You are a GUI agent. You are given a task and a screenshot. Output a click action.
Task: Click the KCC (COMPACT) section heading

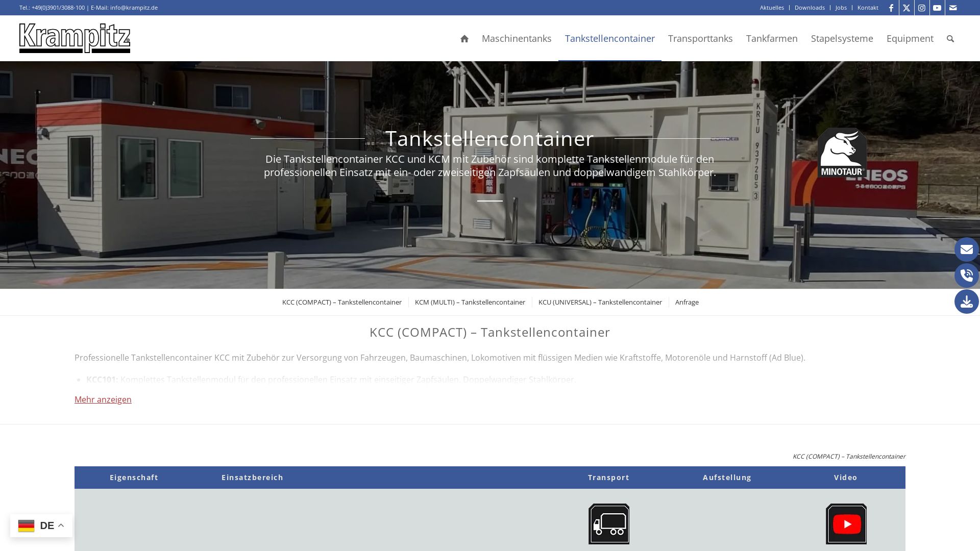[490, 332]
